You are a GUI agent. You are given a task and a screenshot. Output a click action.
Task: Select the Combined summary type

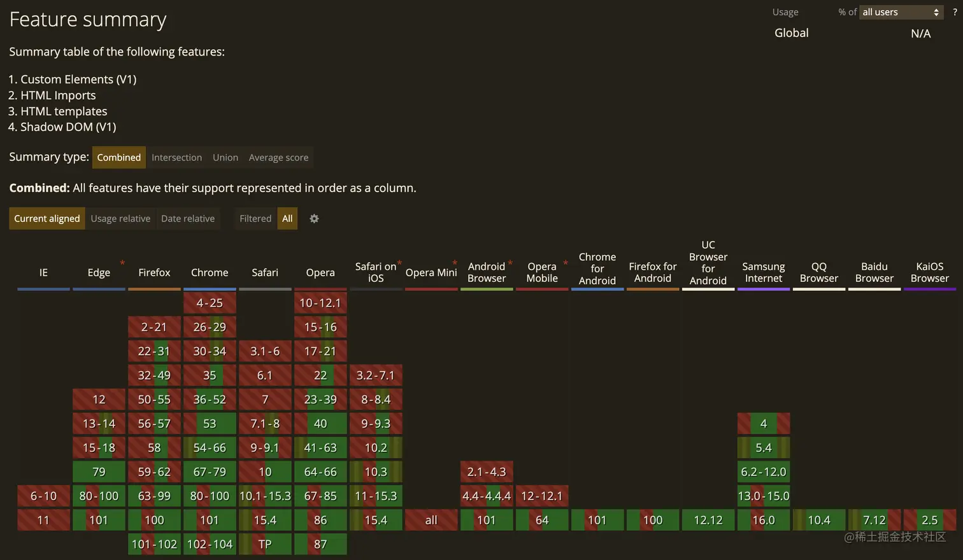(x=118, y=157)
